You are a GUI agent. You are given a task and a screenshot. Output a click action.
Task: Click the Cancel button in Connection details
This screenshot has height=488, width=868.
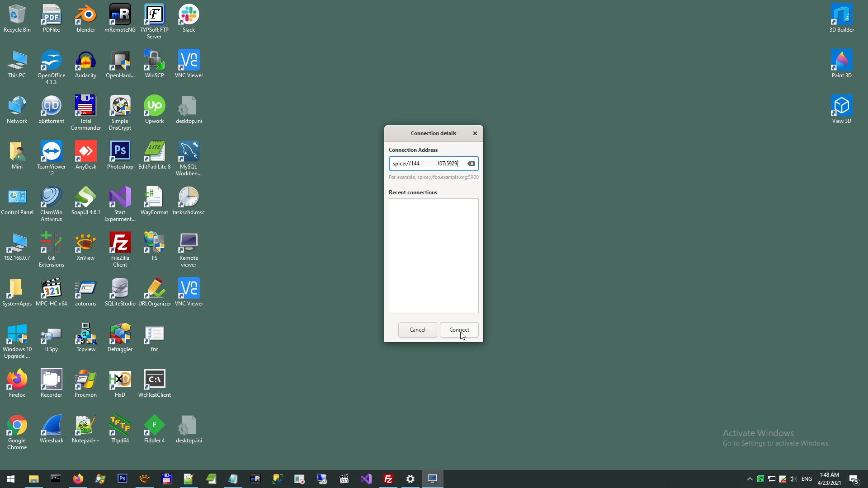pos(417,330)
